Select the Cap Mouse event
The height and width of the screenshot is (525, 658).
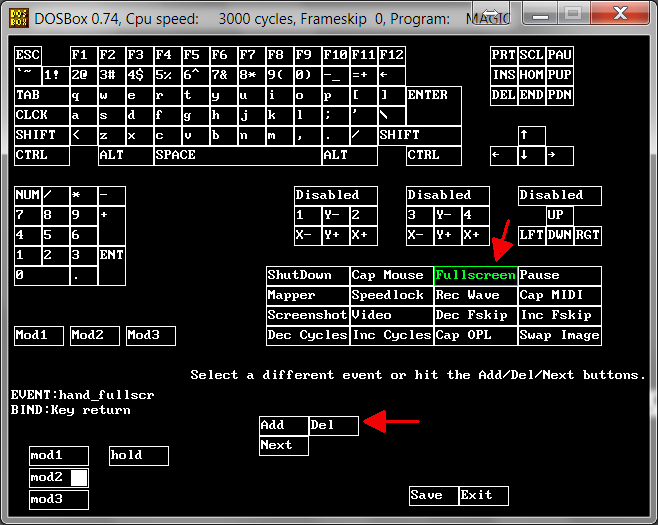pos(392,276)
